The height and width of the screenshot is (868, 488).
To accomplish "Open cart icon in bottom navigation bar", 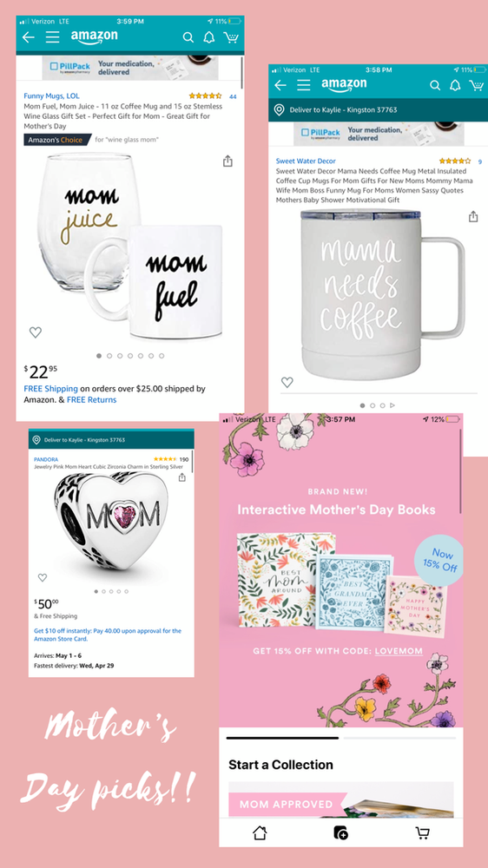I will click(x=422, y=832).
